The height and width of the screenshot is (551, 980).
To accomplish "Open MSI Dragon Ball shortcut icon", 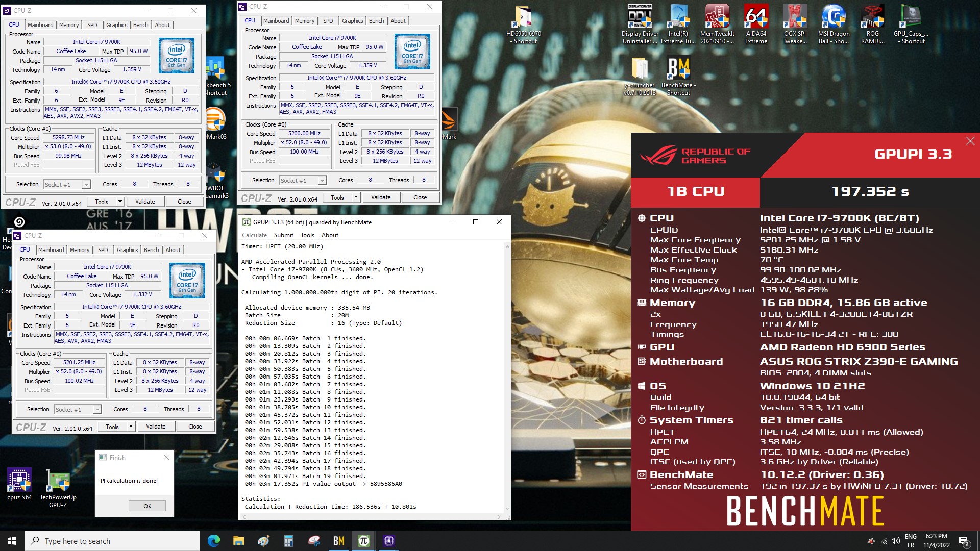I will (x=834, y=24).
